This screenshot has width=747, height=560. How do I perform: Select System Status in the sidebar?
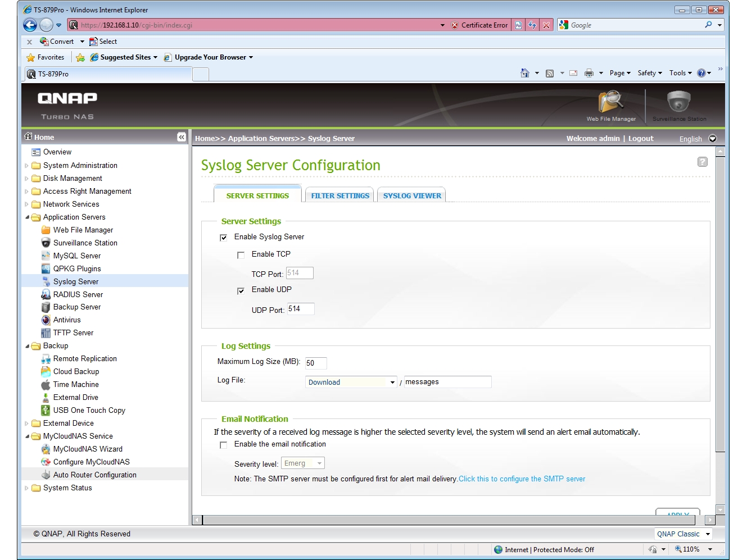67,488
